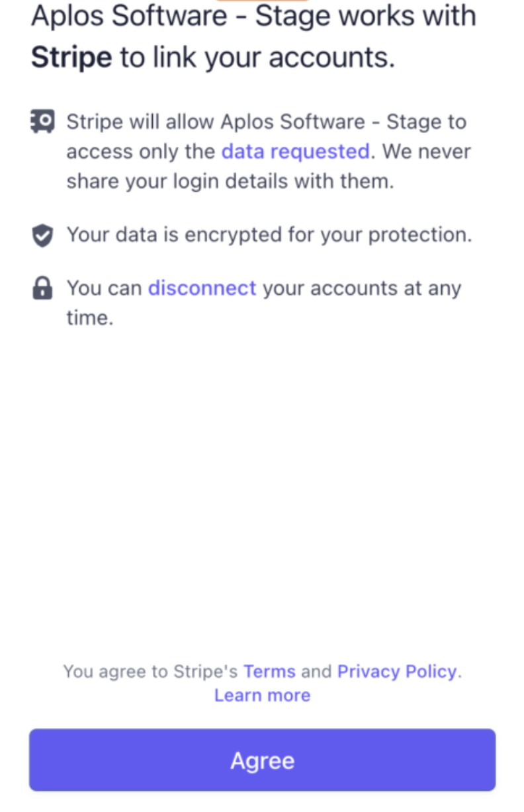Click the shield checkmark icon
This screenshot has width=524, height=812.
(42, 235)
